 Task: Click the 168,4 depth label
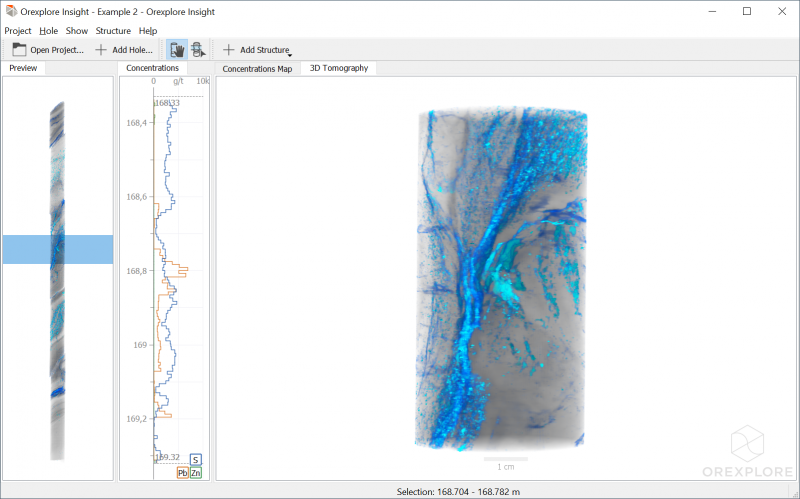pos(137,123)
